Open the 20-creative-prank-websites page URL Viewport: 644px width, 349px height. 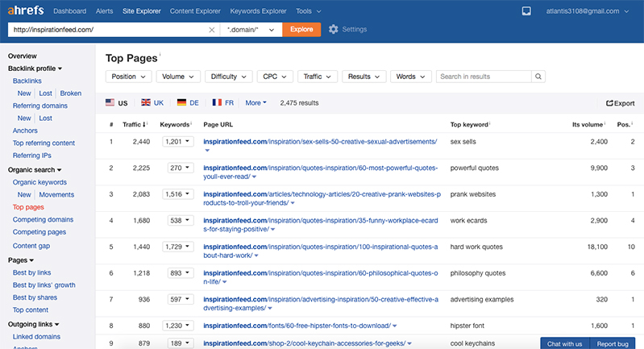(x=322, y=198)
